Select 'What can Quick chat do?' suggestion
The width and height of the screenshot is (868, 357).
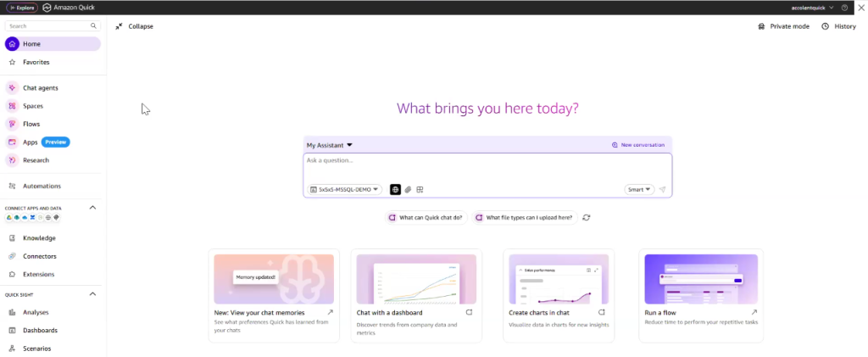(426, 218)
